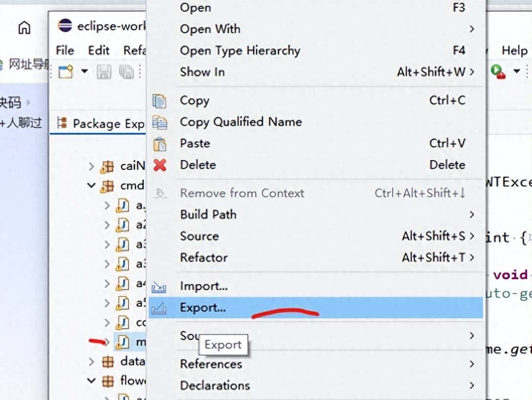Screen dimensions: 532x400
Task: Click the Import icon in the context menu
Action: point(158,287)
